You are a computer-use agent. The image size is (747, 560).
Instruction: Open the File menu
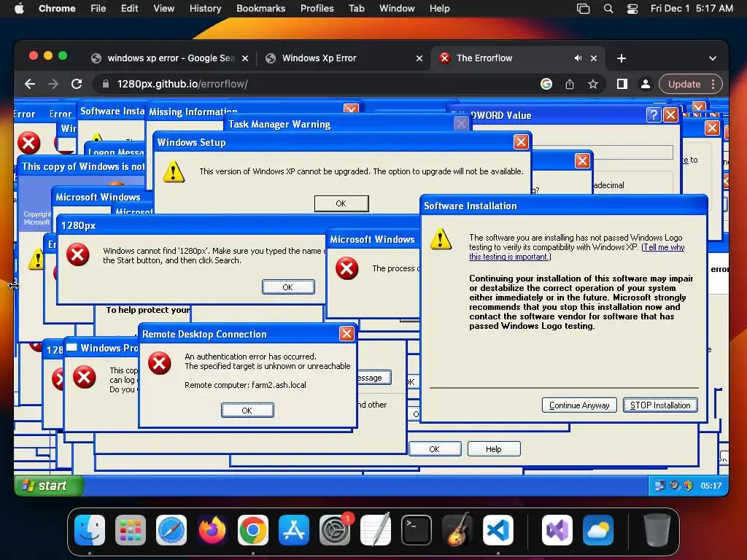pos(98,9)
